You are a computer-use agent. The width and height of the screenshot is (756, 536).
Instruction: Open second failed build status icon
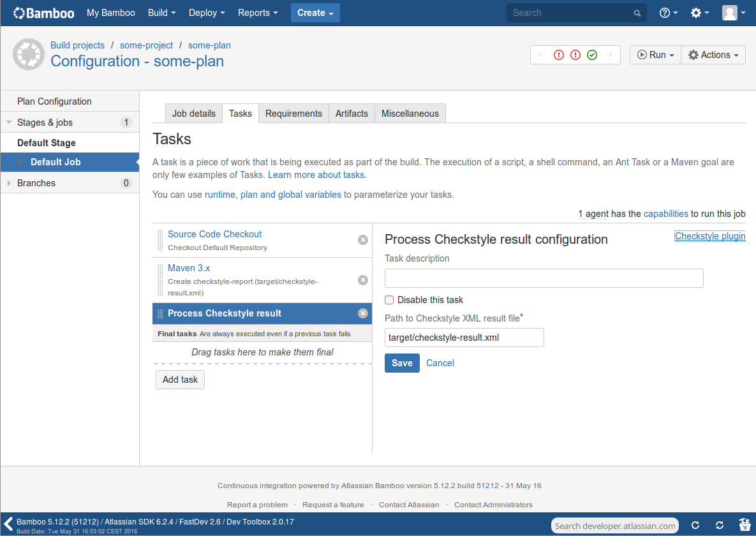tap(575, 55)
